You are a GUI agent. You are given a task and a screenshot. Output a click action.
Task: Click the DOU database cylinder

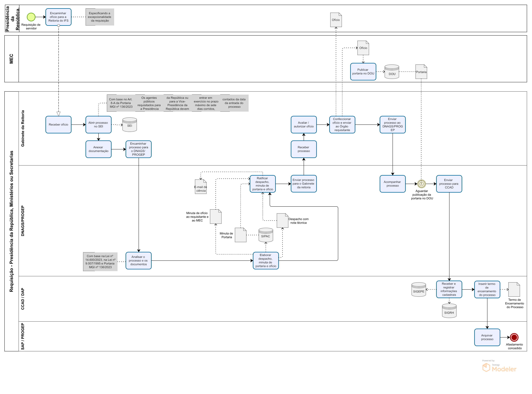tap(392, 72)
